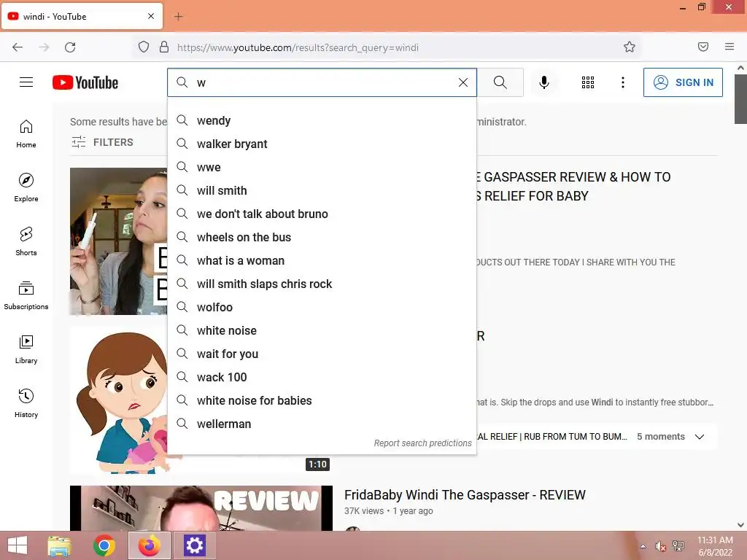Open File Explorer from taskbar
The image size is (747, 560).
coord(60,545)
